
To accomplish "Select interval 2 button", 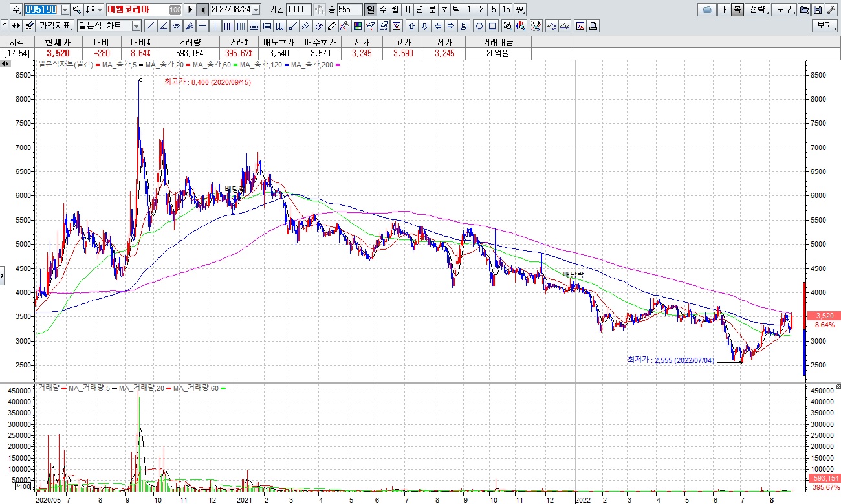I will point(481,10).
